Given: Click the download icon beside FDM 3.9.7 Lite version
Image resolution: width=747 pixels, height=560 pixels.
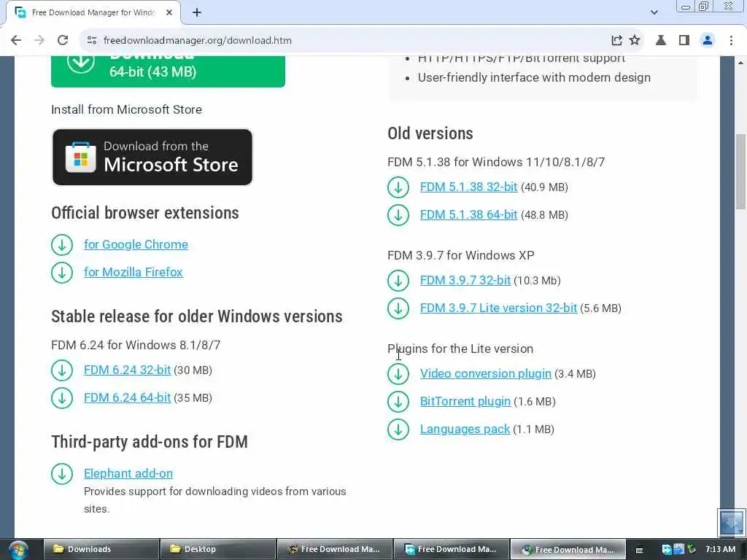Looking at the screenshot, I should click(x=398, y=308).
